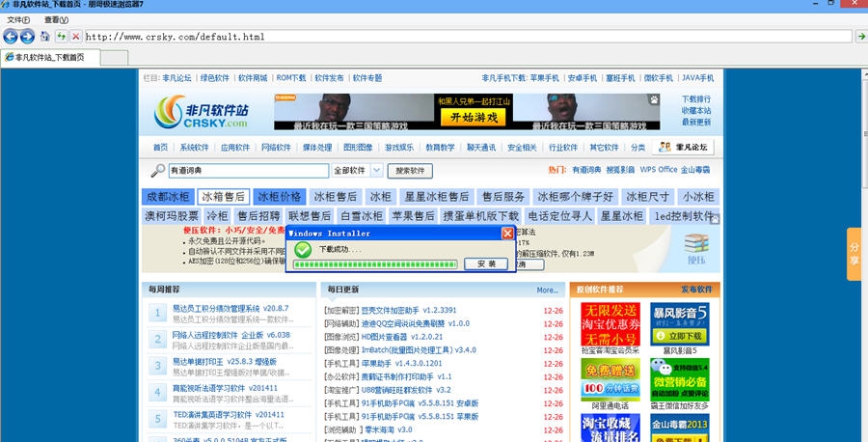Click 发布软件 link in 原创软件推荐
Viewport: 868px width, 442px height.
(696, 290)
